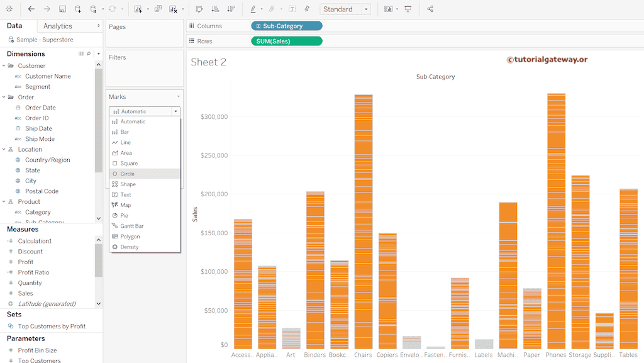The image size is (644, 363).
Task: Click the orange Chairs bar
Action: [x=363, y=220]
